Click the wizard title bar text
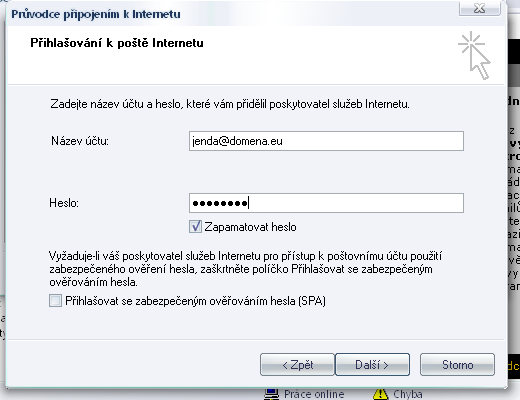Viewport: 520px width, 400px height. pos(96,14)
